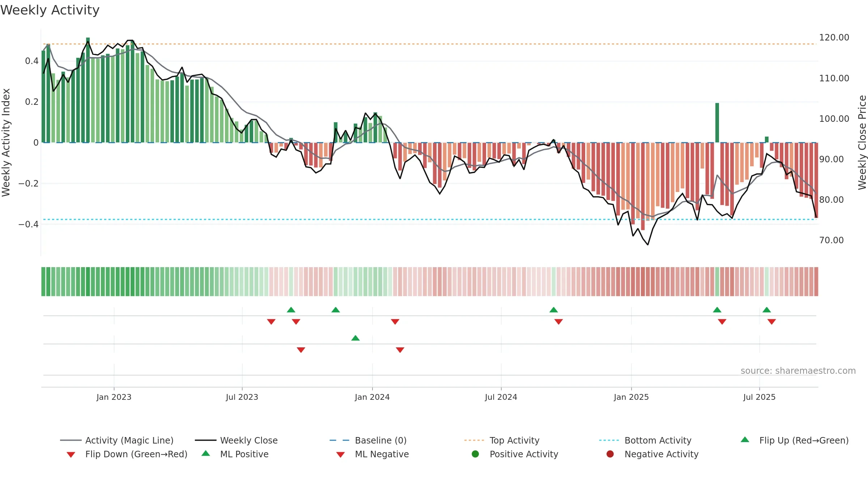The width and height of the screenshot is (868, 488).
Task: Toggle the Weekly Close legend entry
Action: [236, 440]
